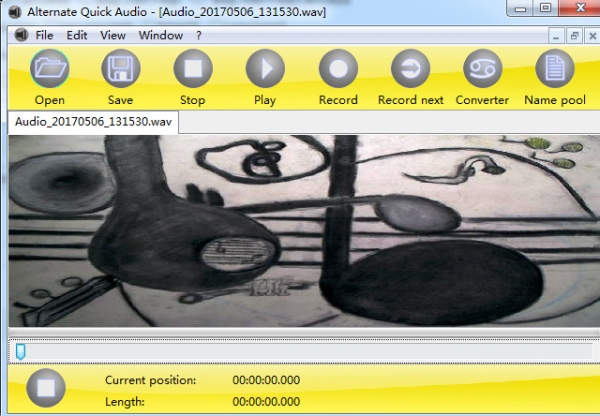Minimize the Alternate Quick Audio window

click(520, 8)
